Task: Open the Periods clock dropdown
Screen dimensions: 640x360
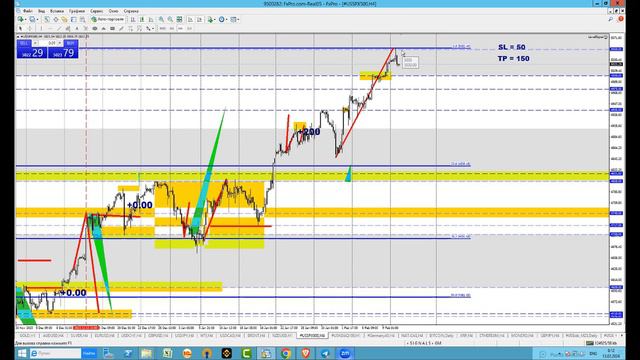Action: click(x=222, y=19)
